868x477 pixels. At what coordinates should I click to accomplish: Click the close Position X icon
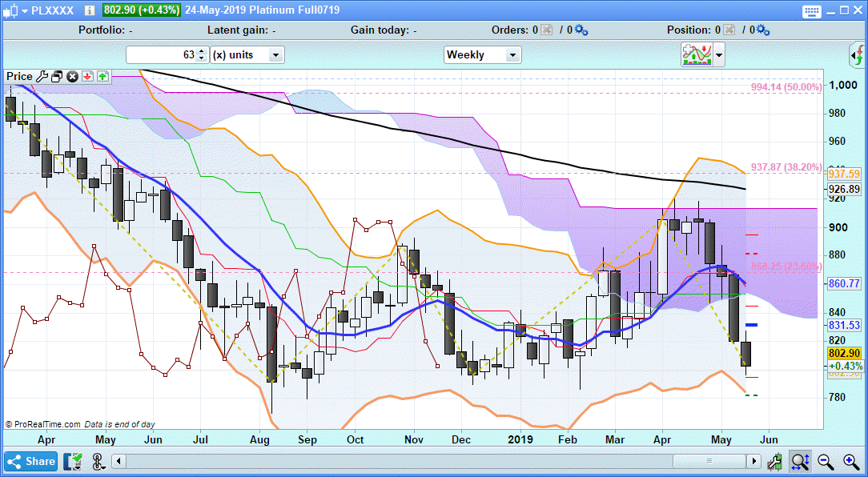point(729,30)
